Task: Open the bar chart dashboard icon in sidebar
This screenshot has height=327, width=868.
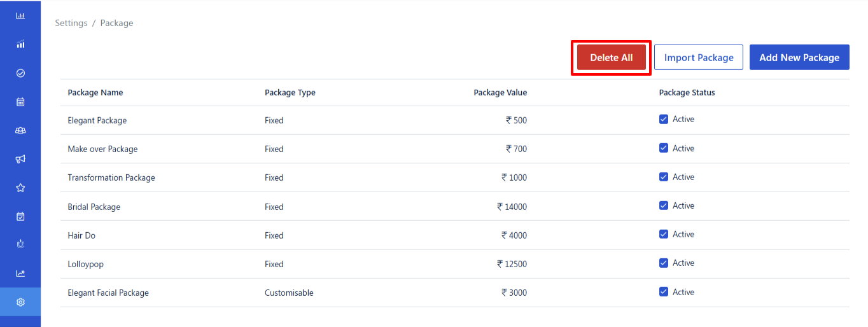Action: (x=20, y=15)
